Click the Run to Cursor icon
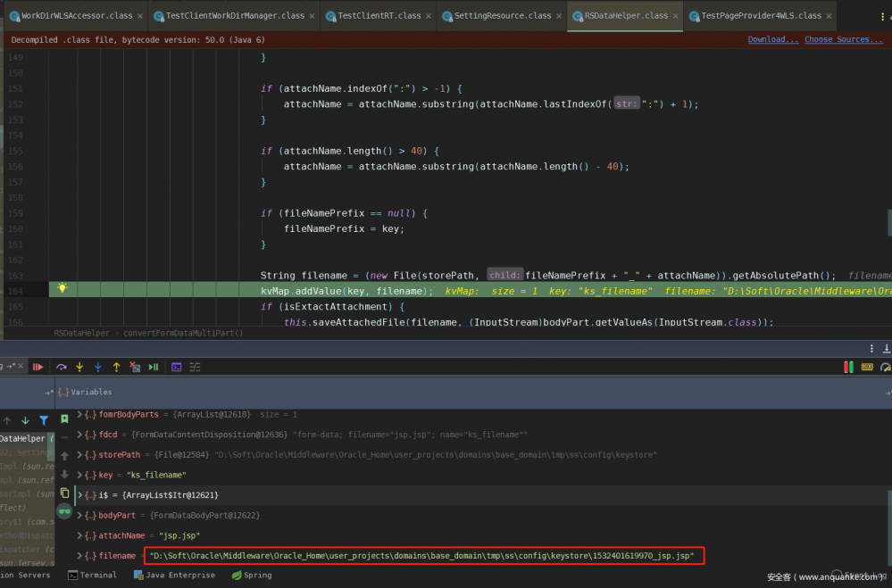The image size is (892, 588). pos(154,367)
